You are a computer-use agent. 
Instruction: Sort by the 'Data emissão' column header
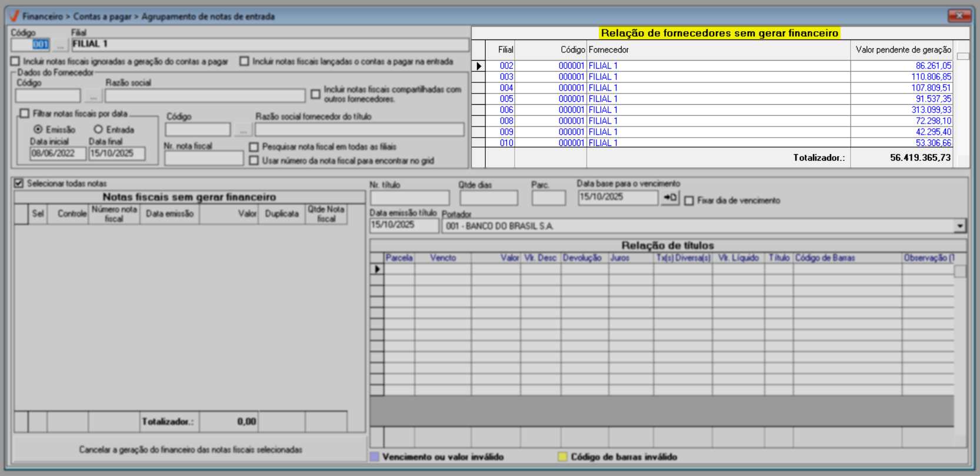pos(169,214)
